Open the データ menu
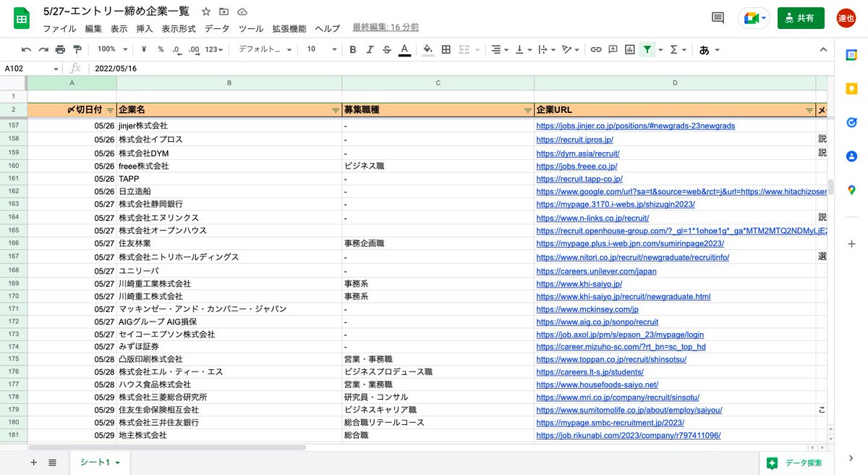Viewport: 868px width, 475px height. pos(217,28)
